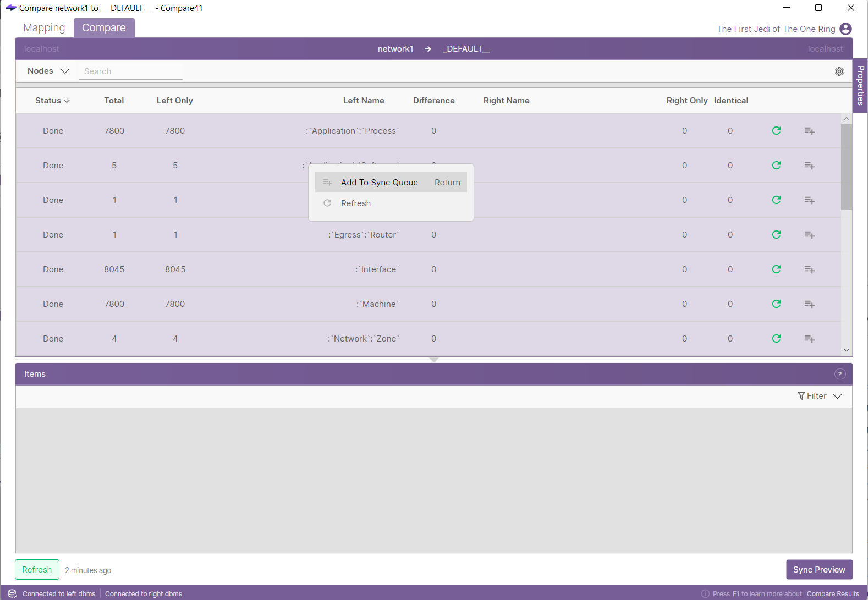Screen dimensions: 868x600
Task: Click the user account avatar icon
Action: [x=845, y=29]
